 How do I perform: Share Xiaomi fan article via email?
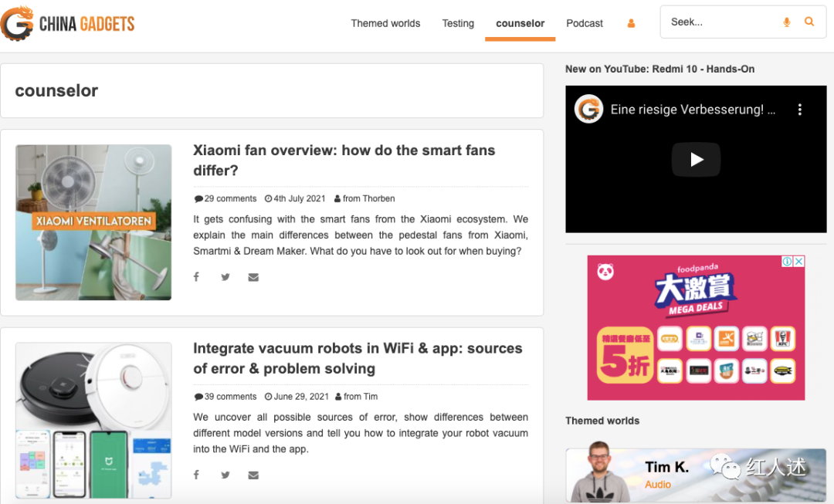253,277
